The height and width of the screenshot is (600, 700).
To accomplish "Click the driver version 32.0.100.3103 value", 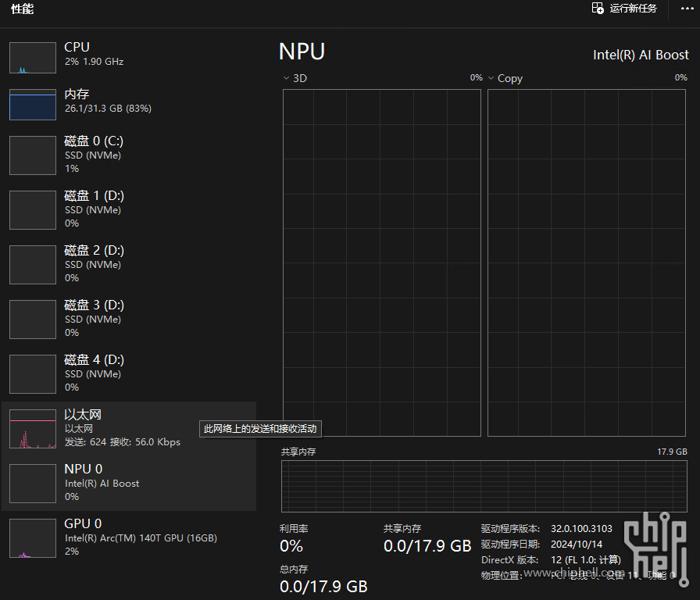I will [x=581, y=529].
